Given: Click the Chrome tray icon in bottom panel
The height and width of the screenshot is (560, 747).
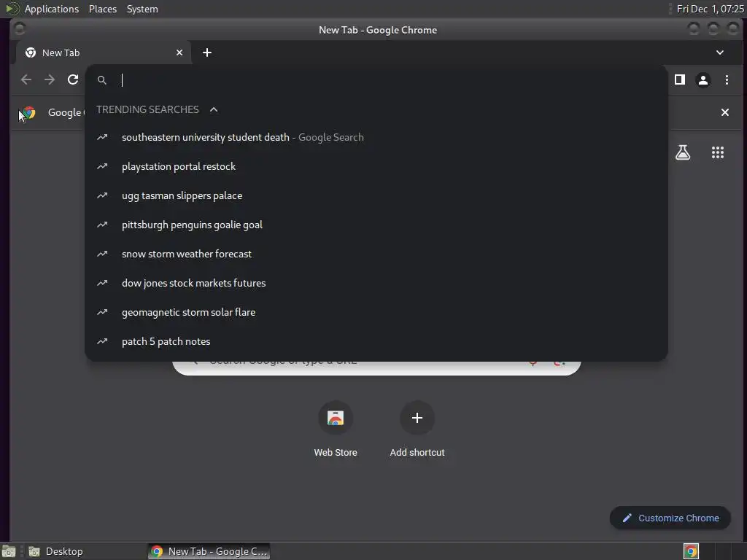Looking at the screenshot, I should (x=691, y=551).
